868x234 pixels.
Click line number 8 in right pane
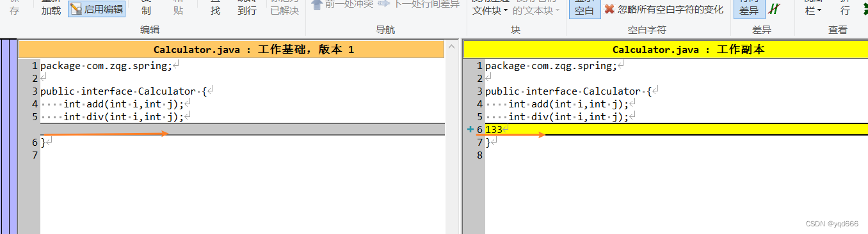click(x=479, y=155)
